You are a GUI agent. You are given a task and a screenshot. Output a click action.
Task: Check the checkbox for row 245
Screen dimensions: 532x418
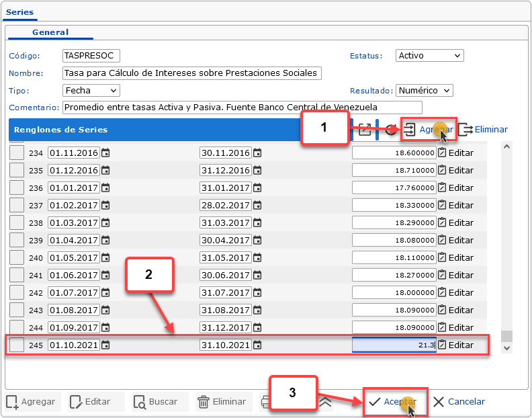point(17,345)
